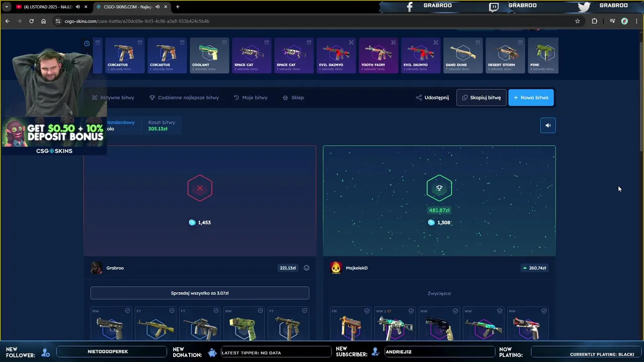The width and height of the screenshot is (644, 362).
Task: Click the Twitter bird icon in overlay
Action: (584, 7)
